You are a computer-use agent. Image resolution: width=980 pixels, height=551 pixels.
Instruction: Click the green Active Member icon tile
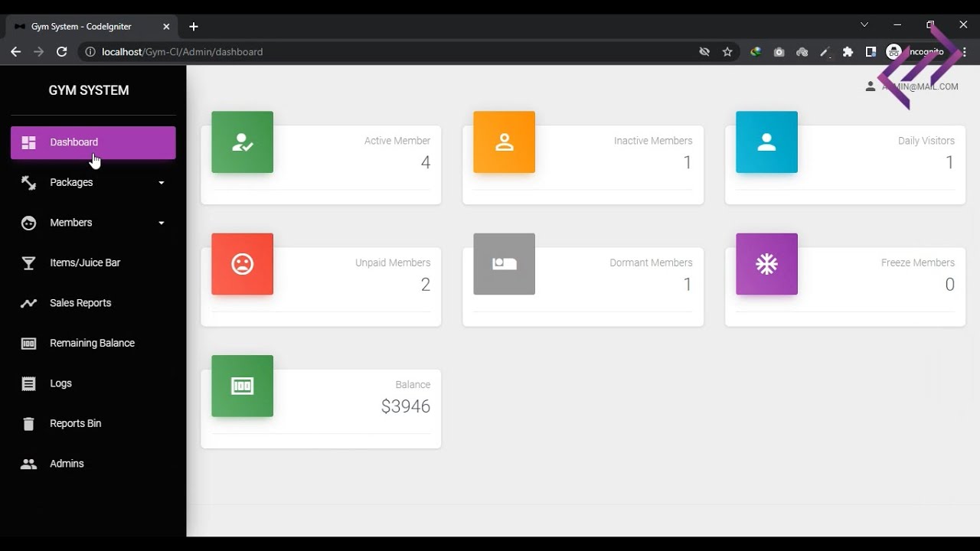242,142
